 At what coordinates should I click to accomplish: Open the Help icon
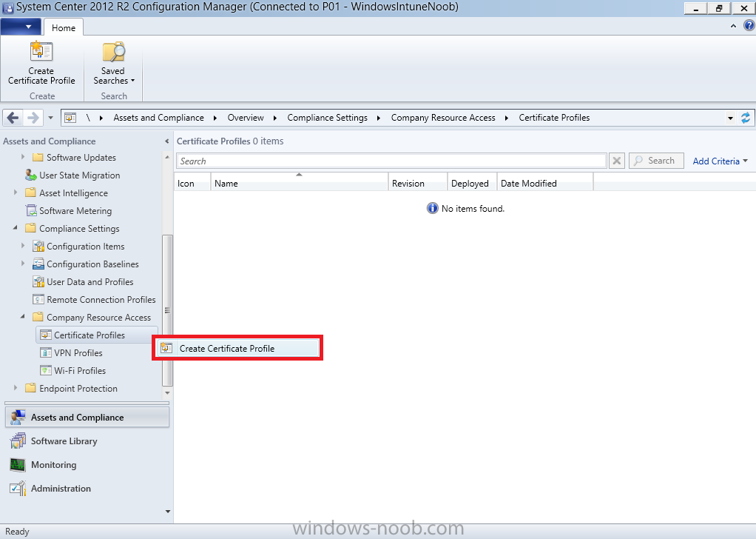749,26
